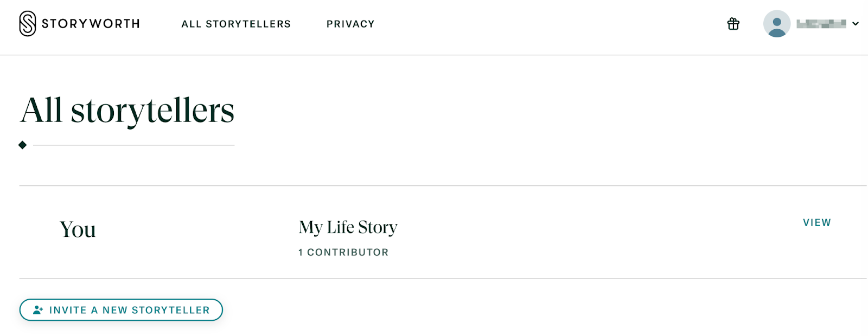Screen dimensions: 868x336
Task: Open the Privacy nav item
Action: click(350, 24)
